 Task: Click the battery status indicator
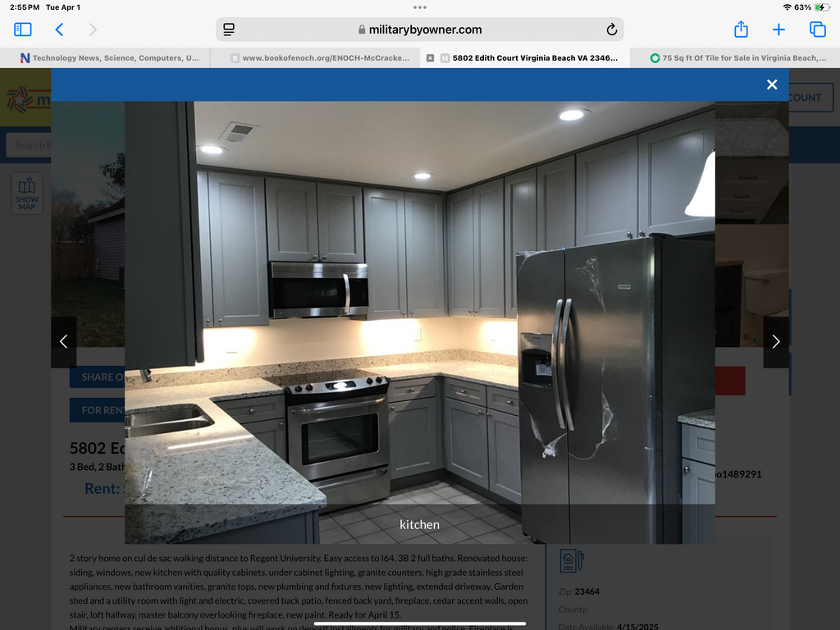822,7
